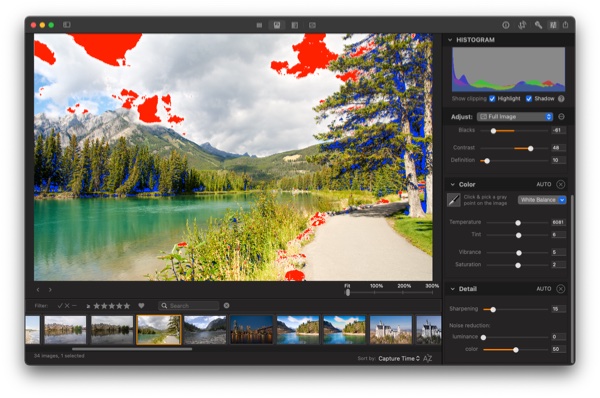The height and width of the screenshot is (398, 600).
Task: Click the filmstrip horizontal scrollbar
Action: [132, 349]
